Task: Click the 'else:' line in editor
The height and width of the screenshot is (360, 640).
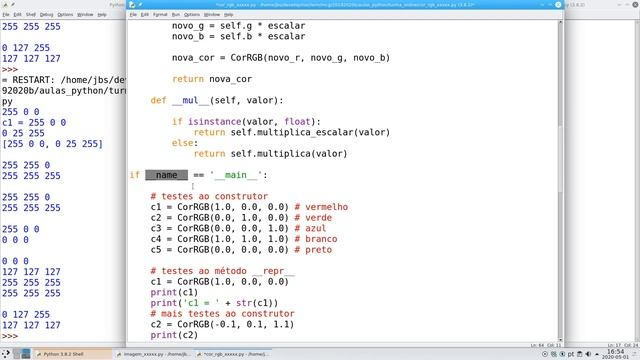Action: [x=185, y=143]
